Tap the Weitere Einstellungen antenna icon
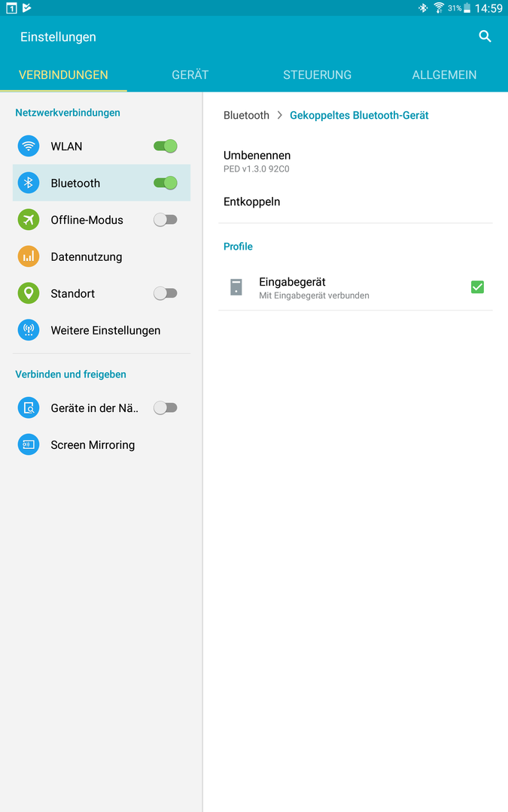This screenshot has width=508, height=812. coord(29,330)
